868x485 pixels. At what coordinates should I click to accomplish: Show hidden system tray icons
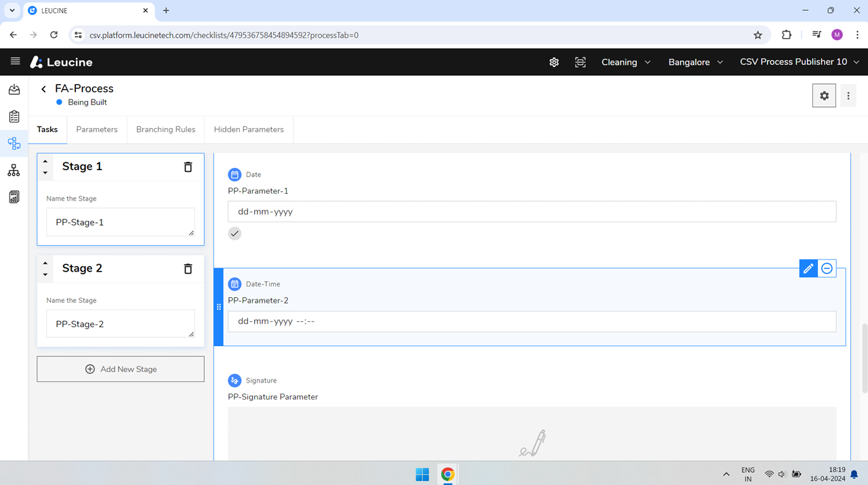tap(726, 474)
